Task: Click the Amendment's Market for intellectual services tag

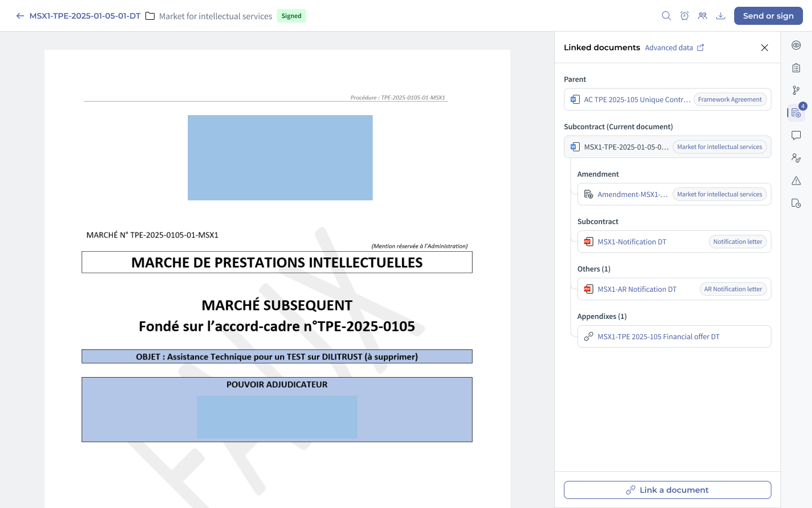Action: pyautogui.click(x=720, y=194)
